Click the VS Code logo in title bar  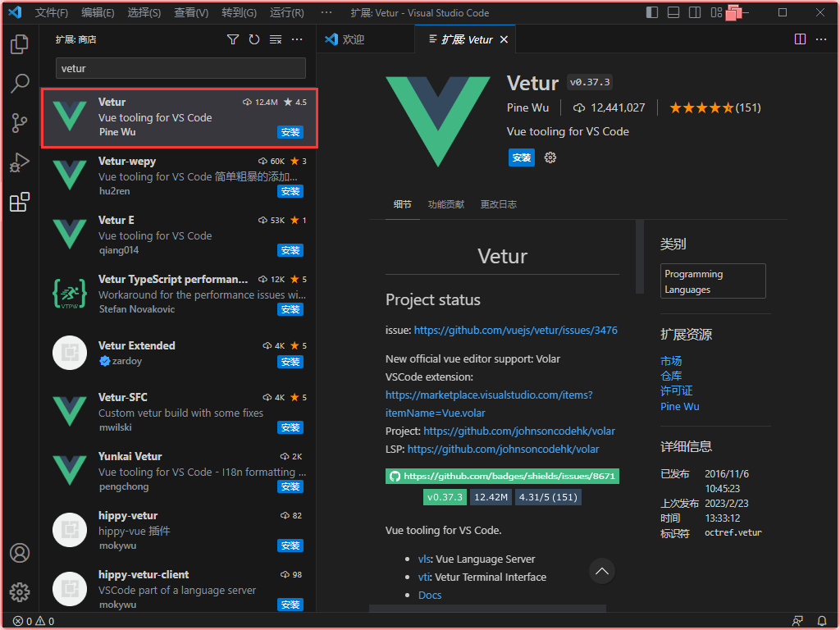pos(15,11)
